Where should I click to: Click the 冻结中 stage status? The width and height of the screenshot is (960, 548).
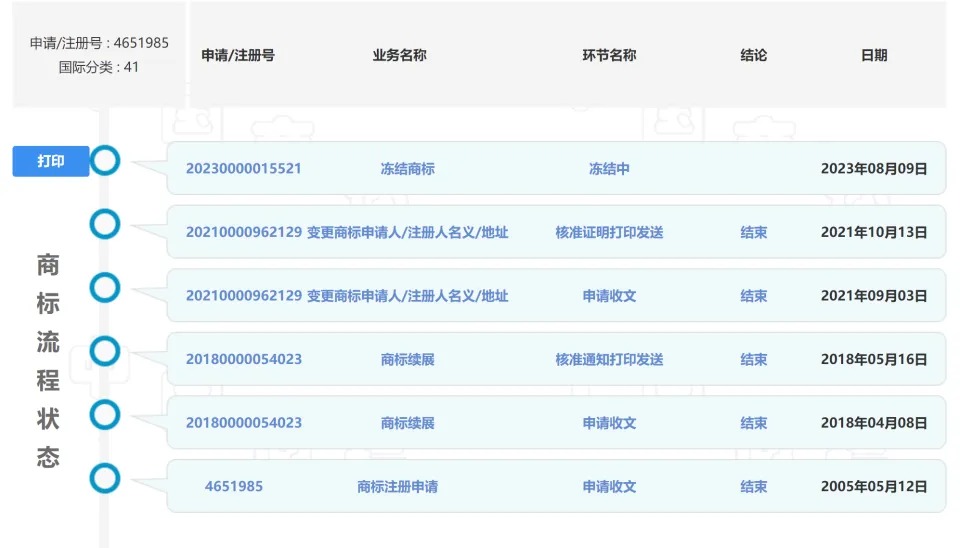pyautogui.click(x=609, y=169)
